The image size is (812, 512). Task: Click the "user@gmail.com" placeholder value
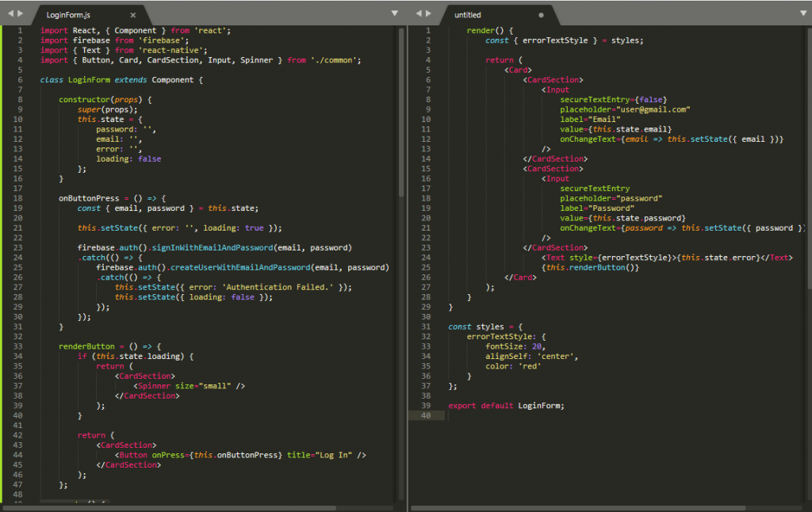(653, 109)
